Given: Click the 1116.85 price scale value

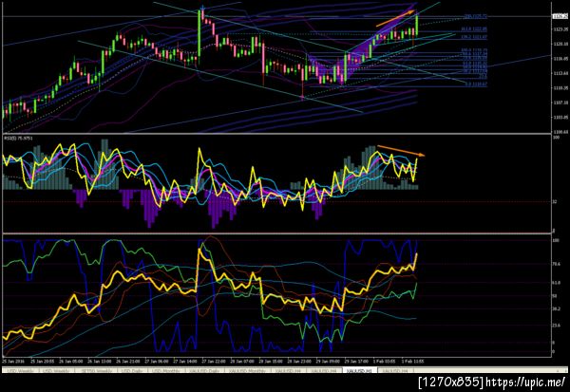Looking at the screenshot, I should point(560,59).
